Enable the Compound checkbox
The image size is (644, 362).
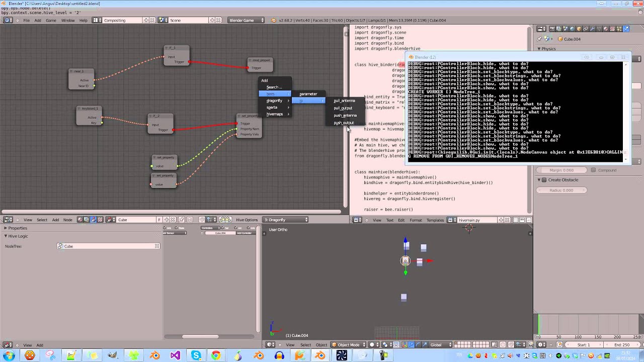(594, 170)
